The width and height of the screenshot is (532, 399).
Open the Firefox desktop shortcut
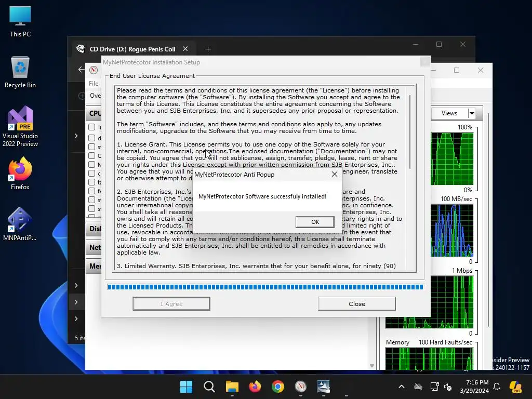[x=20, y=174]
